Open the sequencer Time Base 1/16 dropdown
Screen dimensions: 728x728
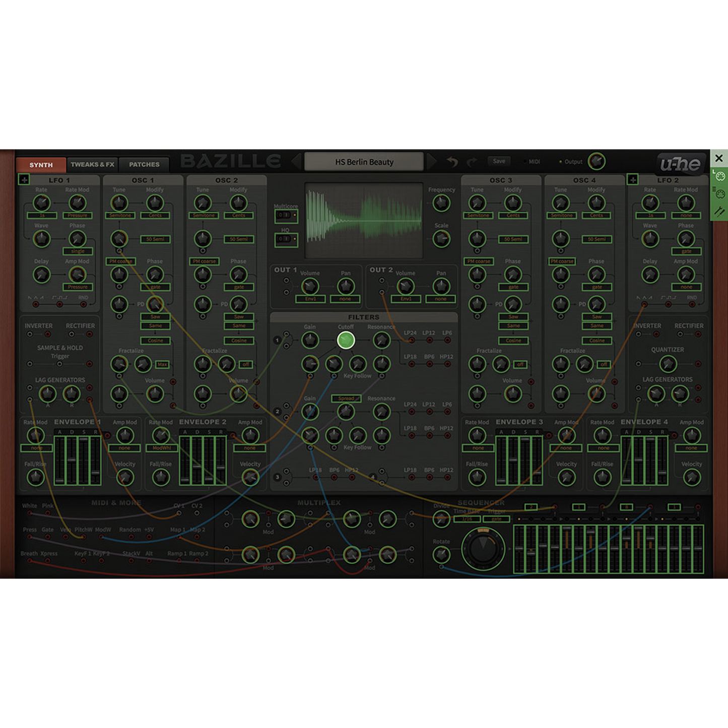467,519
